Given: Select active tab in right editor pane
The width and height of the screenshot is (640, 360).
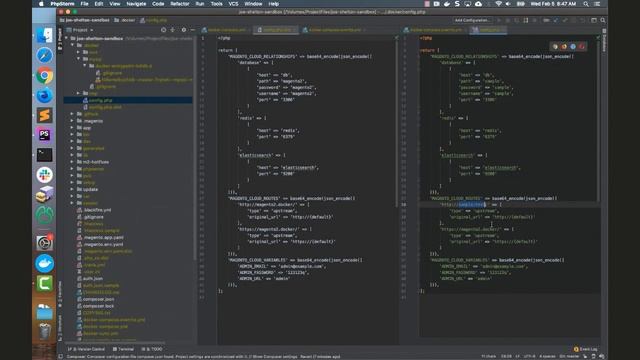Looking at the screenshot, I should coord(488,30).
